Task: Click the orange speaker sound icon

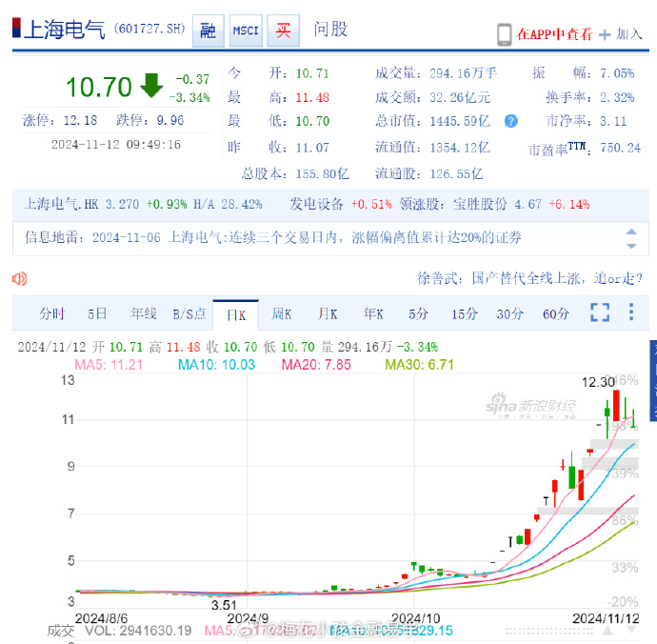Action: click(20, 278)
